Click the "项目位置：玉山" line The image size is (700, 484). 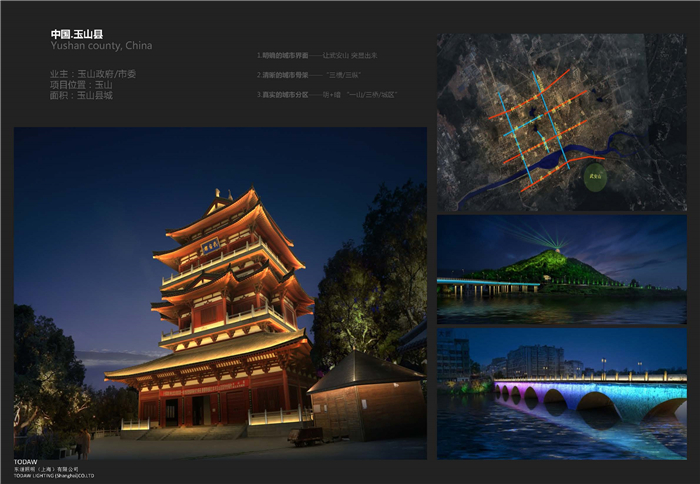[81, 85]
